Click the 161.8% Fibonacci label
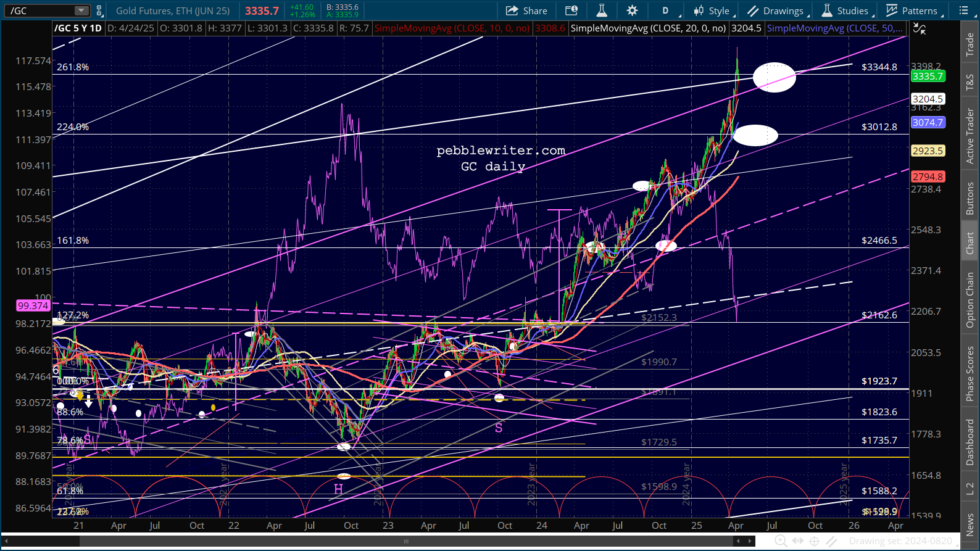 point(73,240)
